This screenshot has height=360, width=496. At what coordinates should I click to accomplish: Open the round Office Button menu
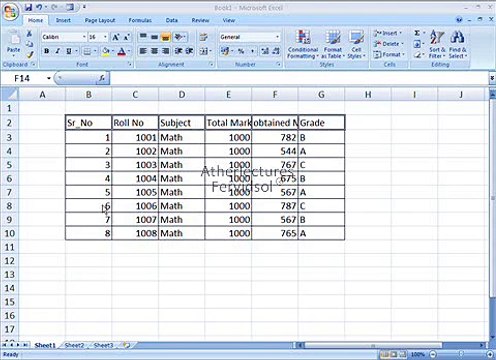coord(10,12)
